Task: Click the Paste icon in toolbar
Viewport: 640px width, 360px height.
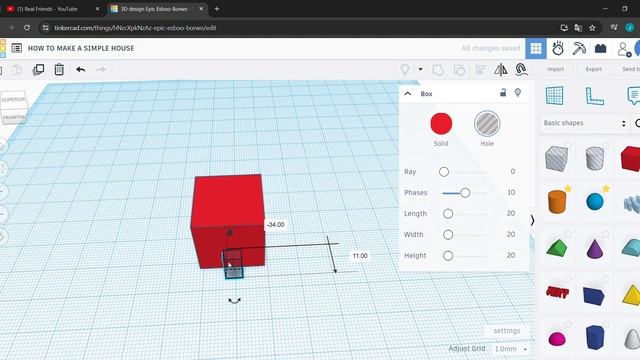Action: (x=17, y=70)
